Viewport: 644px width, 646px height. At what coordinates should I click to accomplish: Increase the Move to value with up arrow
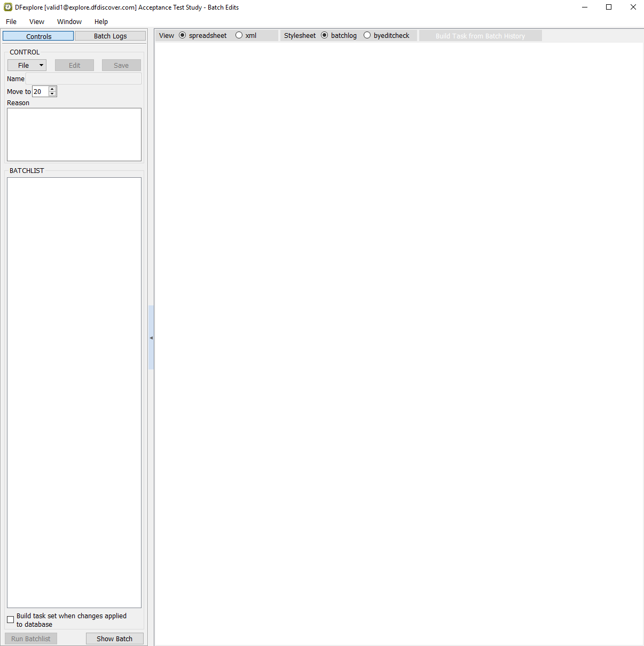pyautogui.click(x=52, y=89)
